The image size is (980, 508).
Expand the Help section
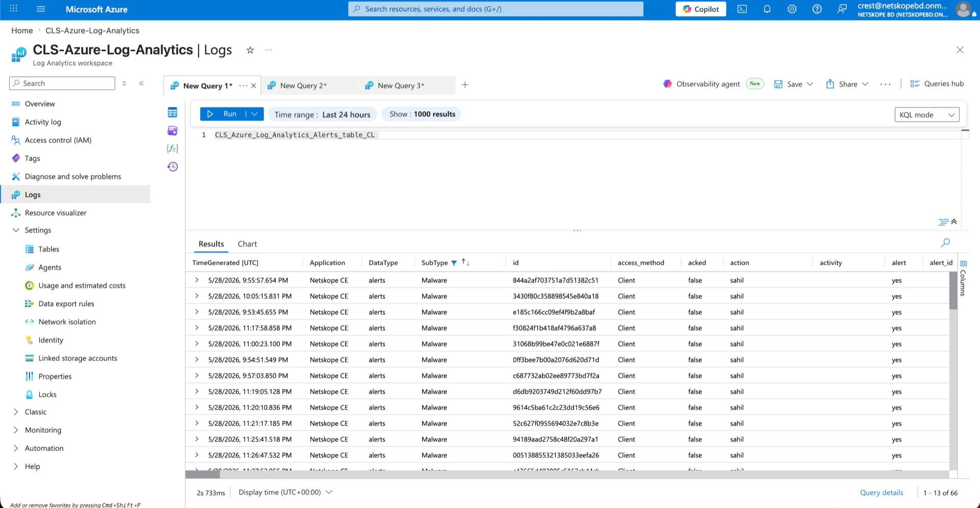point(16,466)
